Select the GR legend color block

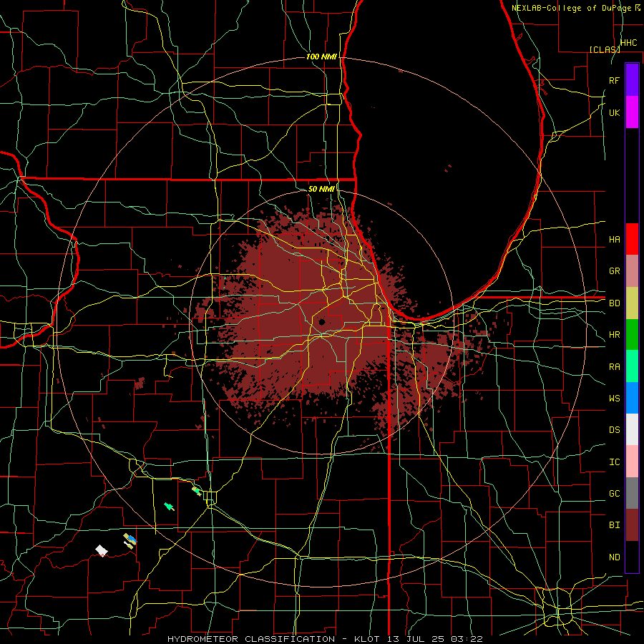pyautogui.click(x=632, y=271)
